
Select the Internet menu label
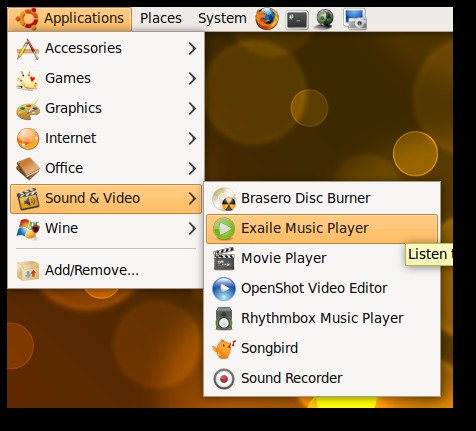[x=70, y=138]
